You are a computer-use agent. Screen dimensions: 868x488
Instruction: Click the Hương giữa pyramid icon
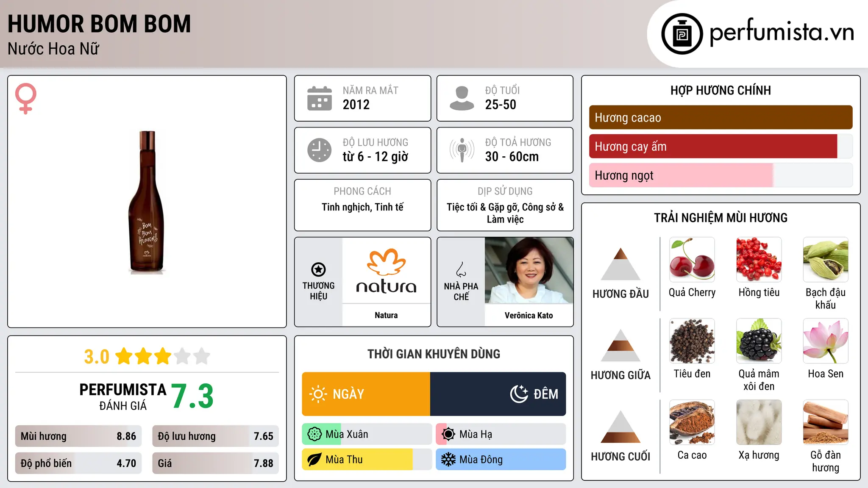[x=620, y=345]
